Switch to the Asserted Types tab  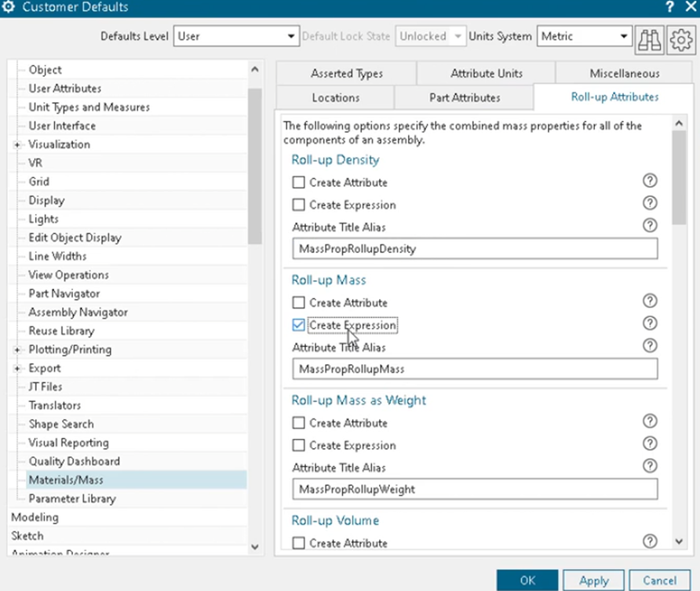[347, 74]
